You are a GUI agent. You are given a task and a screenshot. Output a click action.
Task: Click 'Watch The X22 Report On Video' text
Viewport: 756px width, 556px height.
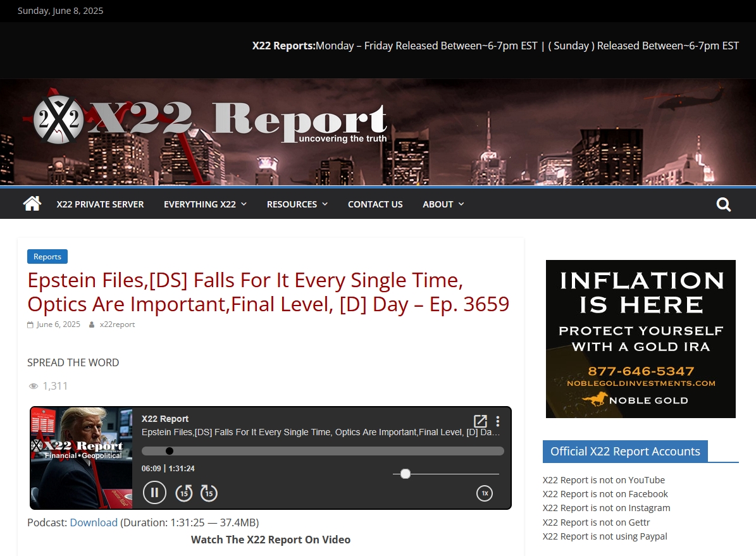click(x=271, y=540)
